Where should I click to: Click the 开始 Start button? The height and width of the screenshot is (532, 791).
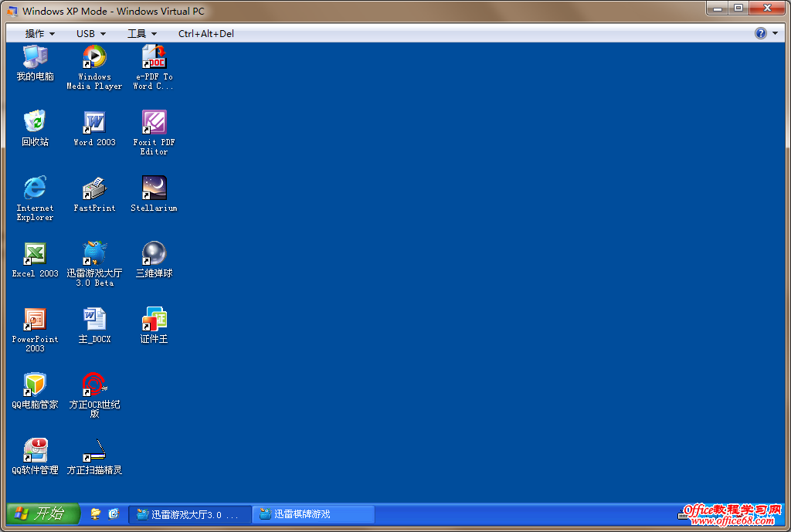pyautogui.click(x=43, y=513)
